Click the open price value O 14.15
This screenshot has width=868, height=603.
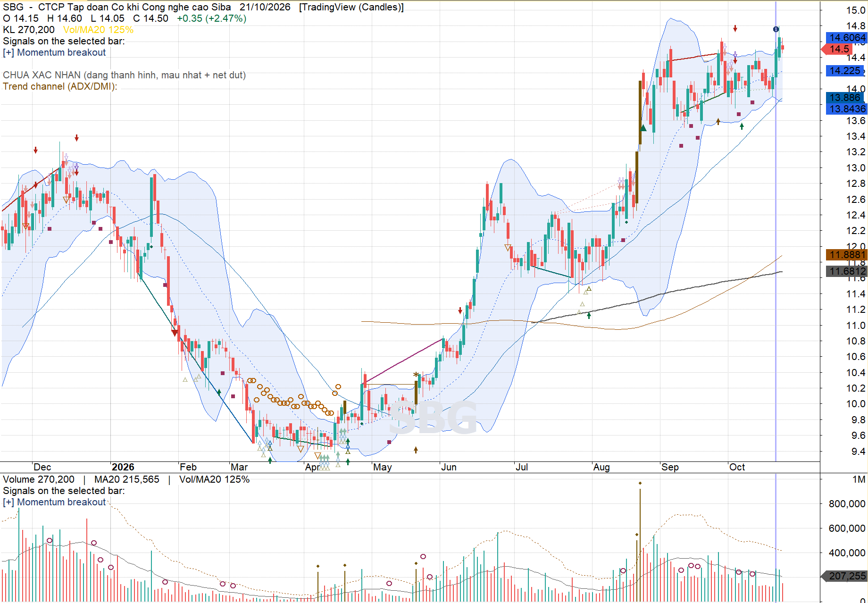(x=21, y=18)
